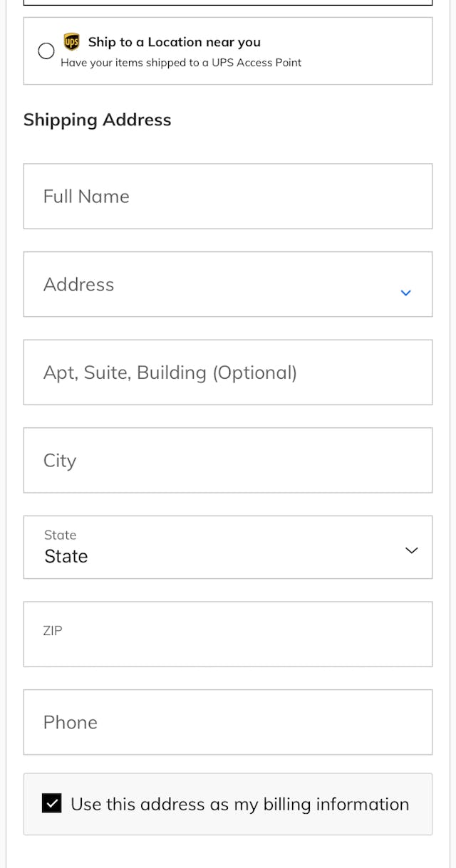Focus the Phone number input

pyautogui.click(x=228, y=721)
